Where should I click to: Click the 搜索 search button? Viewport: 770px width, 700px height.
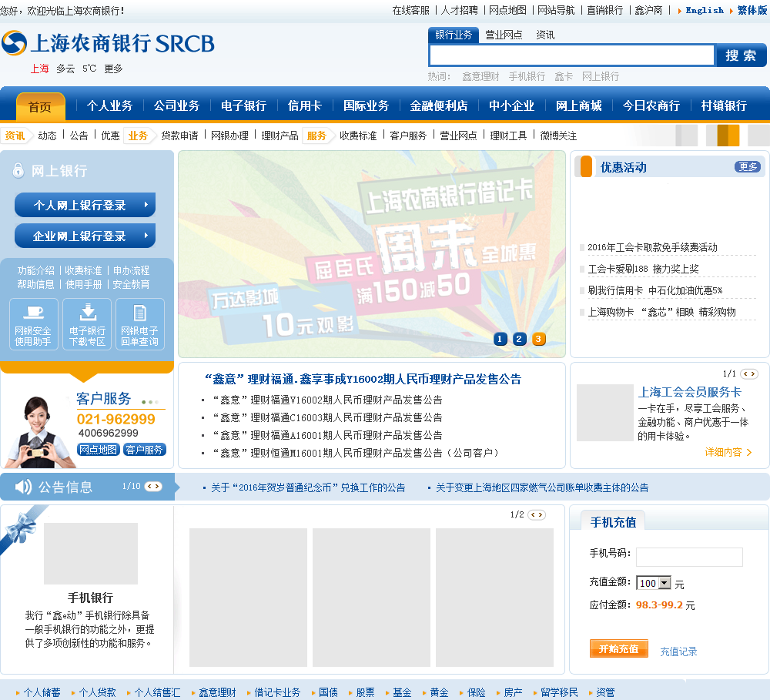[x=741, y=55]
